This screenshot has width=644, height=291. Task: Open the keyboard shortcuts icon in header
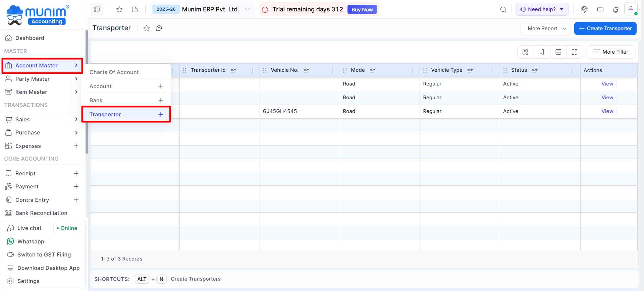pyautogui.click(x=600, y=9)
